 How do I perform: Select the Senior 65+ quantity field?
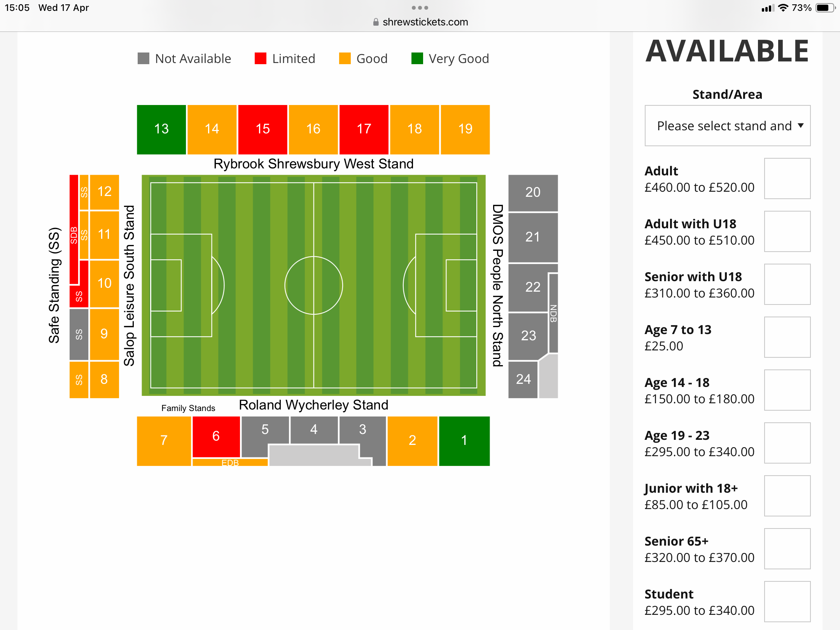787,549
